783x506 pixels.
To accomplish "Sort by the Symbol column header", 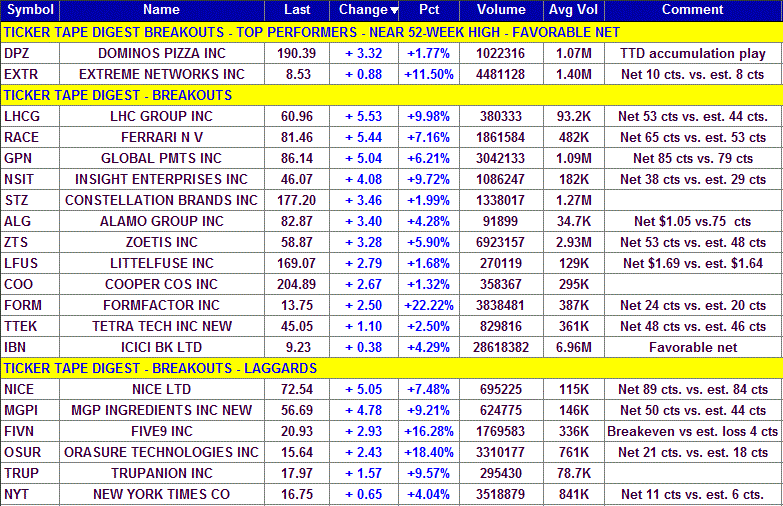I will [x=30, y=10].
